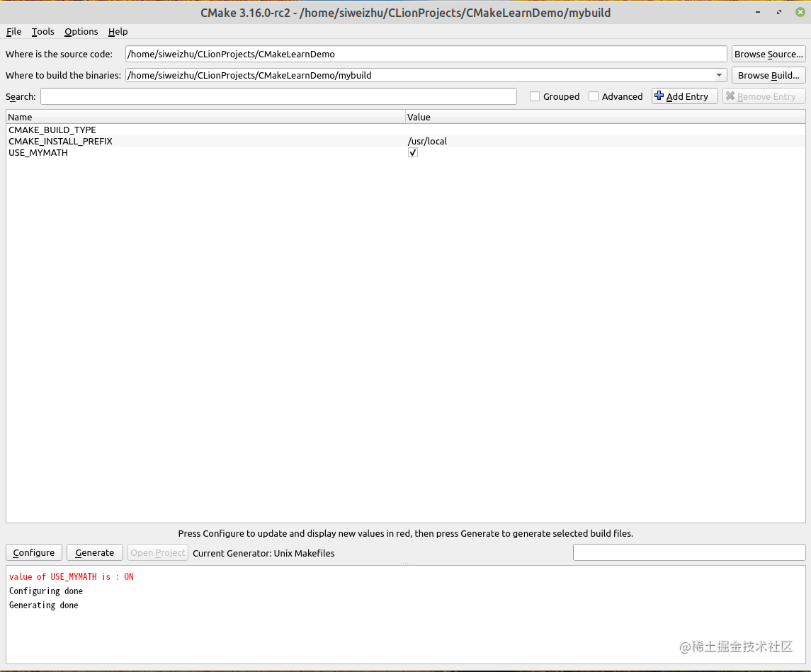Click the disabled Remove Entry button
Viewport: 811px width, 672px height.
point(764,97)
